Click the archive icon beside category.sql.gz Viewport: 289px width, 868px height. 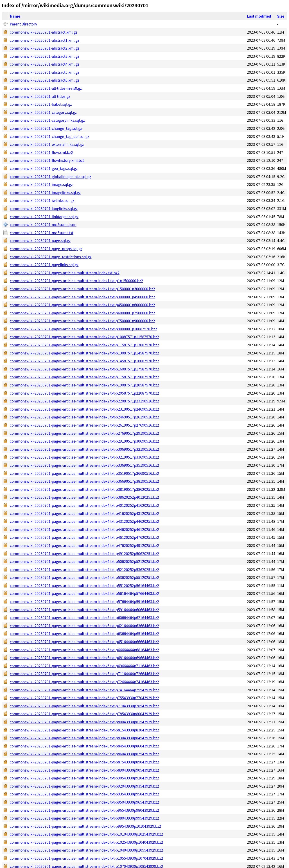click(x=5, y=112)
